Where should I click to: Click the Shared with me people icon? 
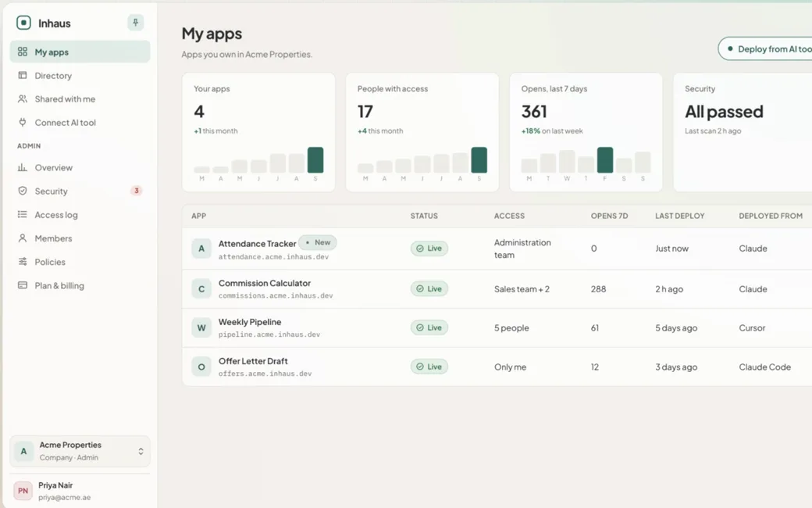coord(23,98)
